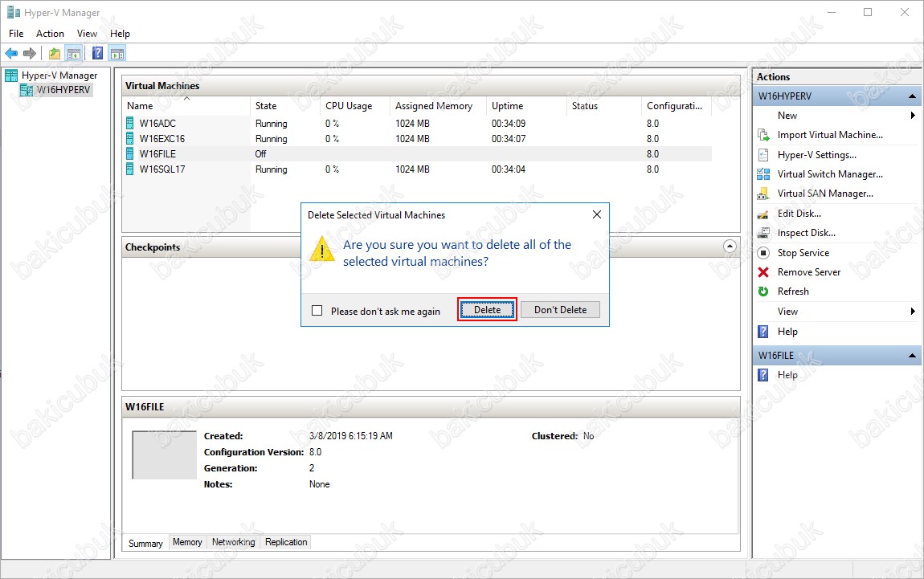Open the Memory tab
This screenshot has width=924, height=579.
coord(187,542)
